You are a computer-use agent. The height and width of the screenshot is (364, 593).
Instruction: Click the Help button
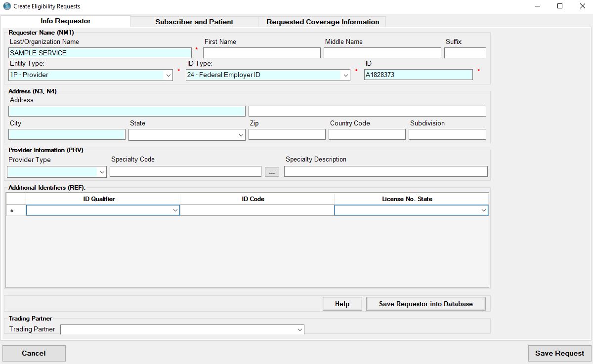pyautogui.click(x=342, y=304)
